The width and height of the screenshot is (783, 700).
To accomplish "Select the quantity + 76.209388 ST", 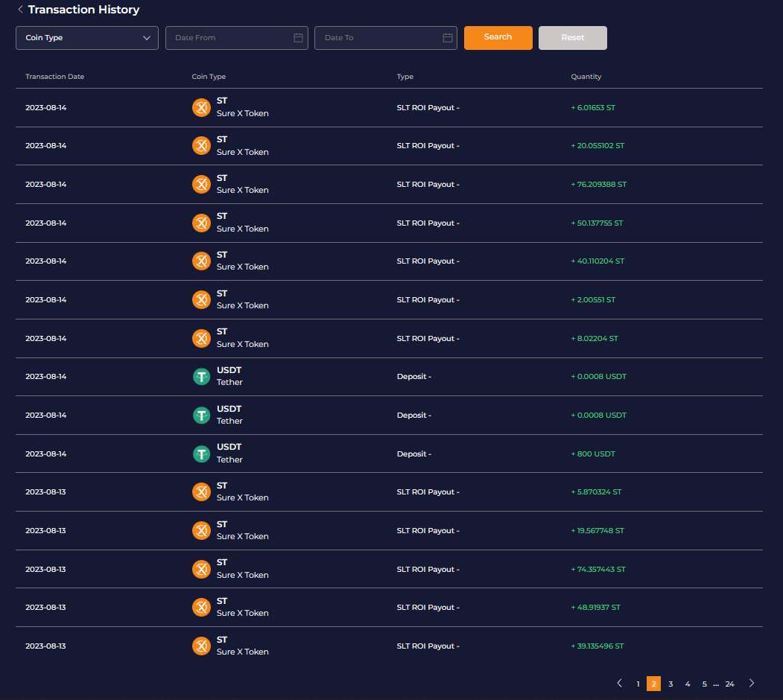I will coord(598,184).
